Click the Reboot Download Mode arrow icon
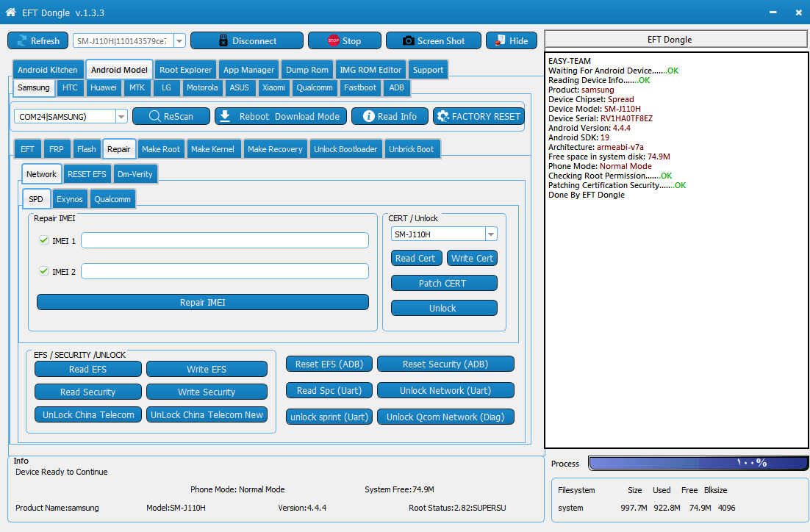Image resolution: width=810 pixels, height=532 pixels. [225, 116]
